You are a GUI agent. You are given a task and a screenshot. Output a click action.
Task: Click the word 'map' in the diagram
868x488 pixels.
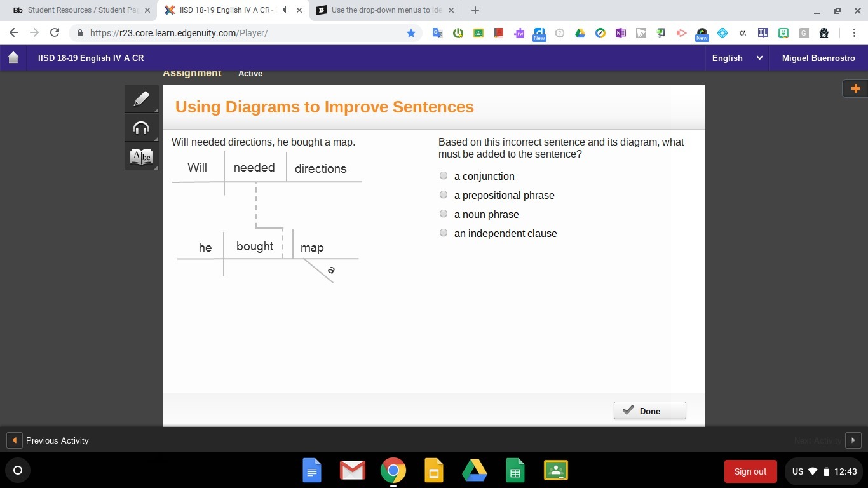pyautogui.click(x=312, y=248)
